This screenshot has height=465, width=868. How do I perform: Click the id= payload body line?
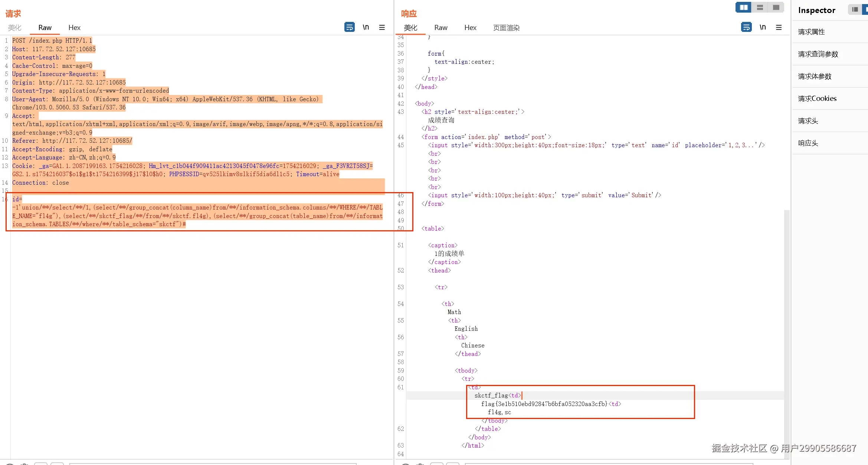pos(17,199)
